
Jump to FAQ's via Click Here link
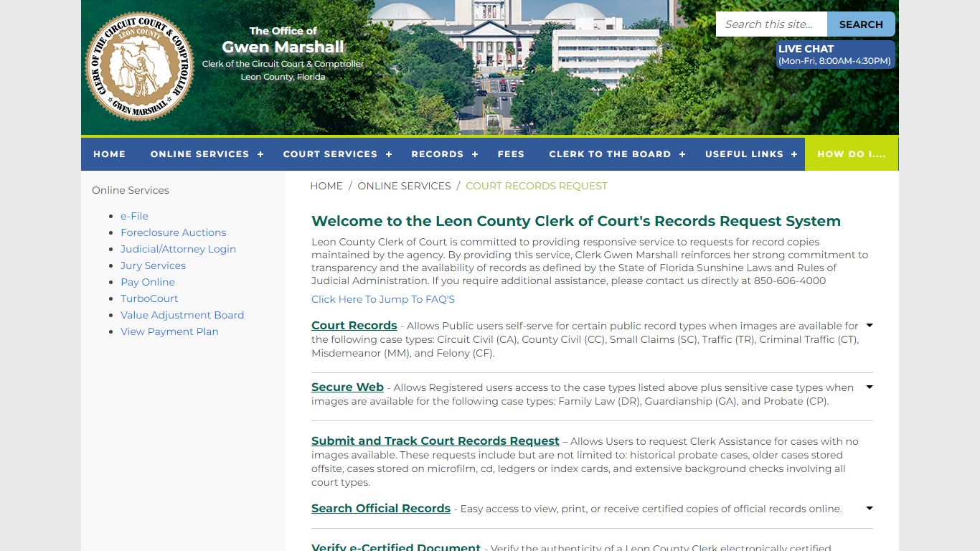pyautogui.click(x=383, y=299)
